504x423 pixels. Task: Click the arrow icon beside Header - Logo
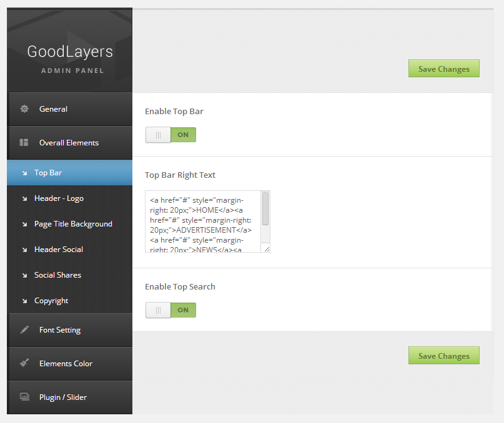point(25,199)
